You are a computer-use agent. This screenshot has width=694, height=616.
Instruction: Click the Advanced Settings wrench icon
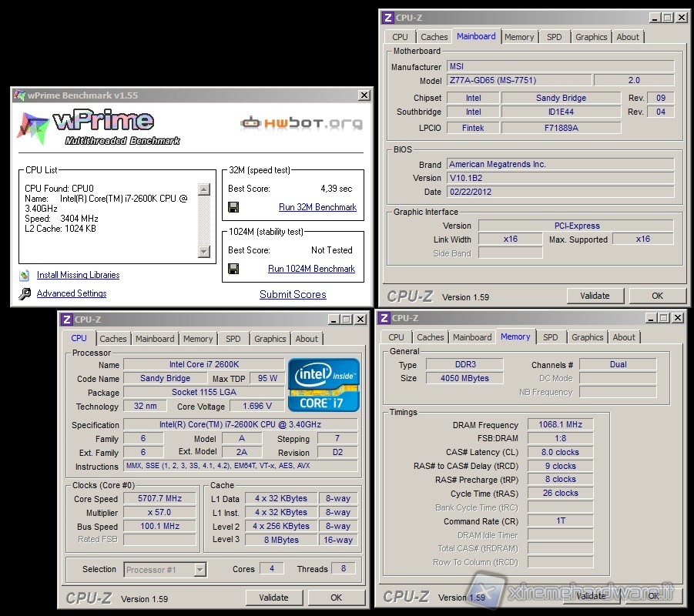coord(24,293)
